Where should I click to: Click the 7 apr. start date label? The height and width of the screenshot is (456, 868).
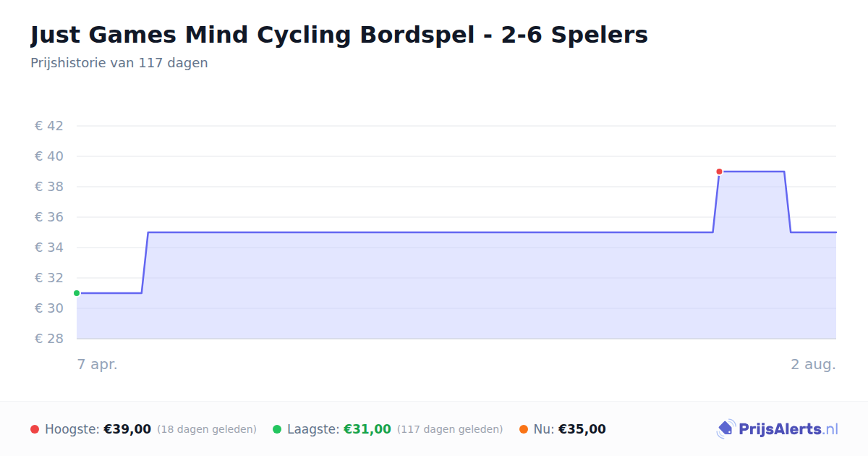98,364
